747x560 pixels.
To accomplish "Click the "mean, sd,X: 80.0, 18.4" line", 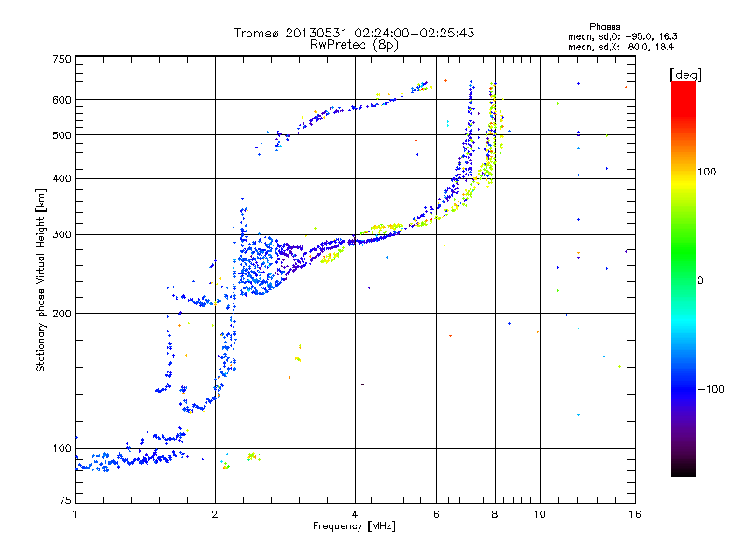I will (x=621, y=47).
